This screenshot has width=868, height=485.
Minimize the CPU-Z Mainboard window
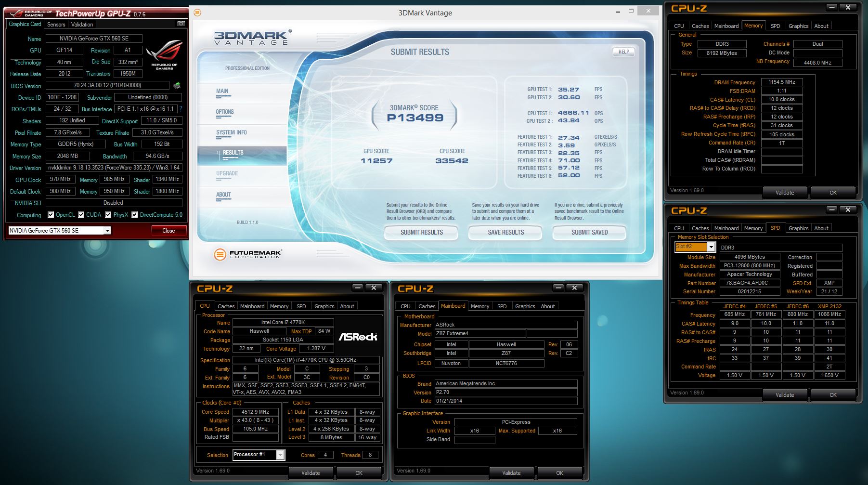tap(558, 288)
